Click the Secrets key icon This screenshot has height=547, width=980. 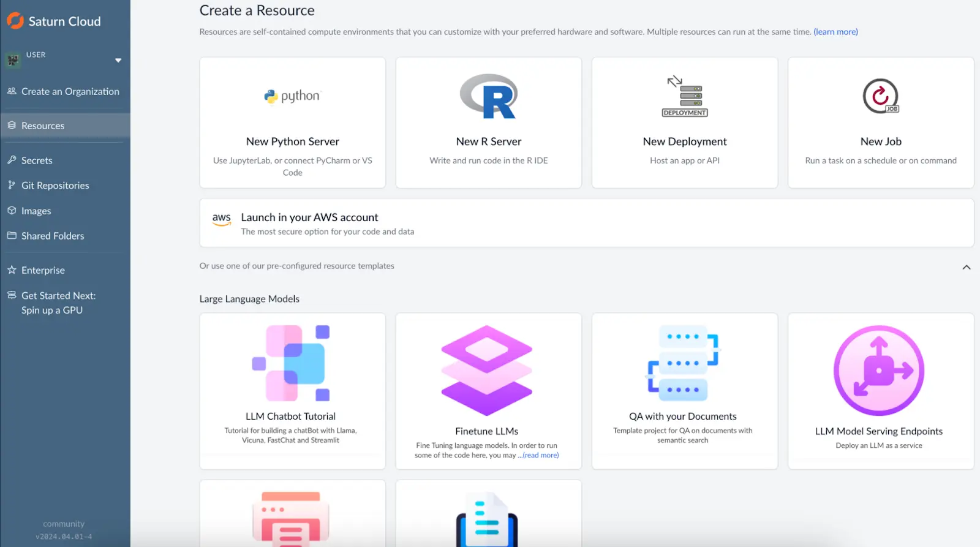click(x=12, y=160)
